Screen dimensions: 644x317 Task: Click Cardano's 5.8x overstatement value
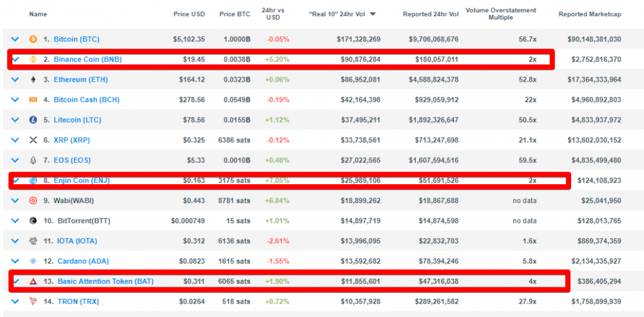[x=530, y=261]
